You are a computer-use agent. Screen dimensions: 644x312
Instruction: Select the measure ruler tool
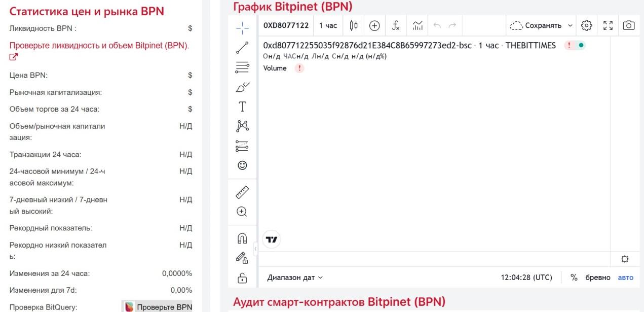pyautogui.click(x=243, y=191)
